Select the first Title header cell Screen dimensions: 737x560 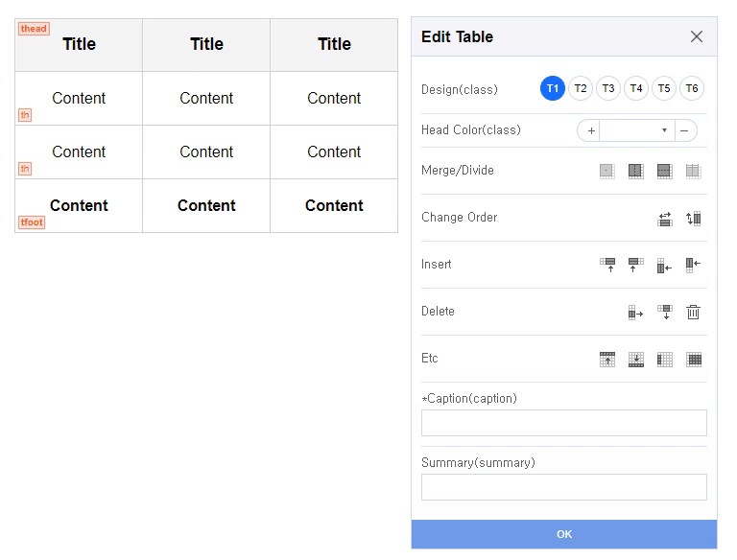pyautogui.click(x=79, y=44)
